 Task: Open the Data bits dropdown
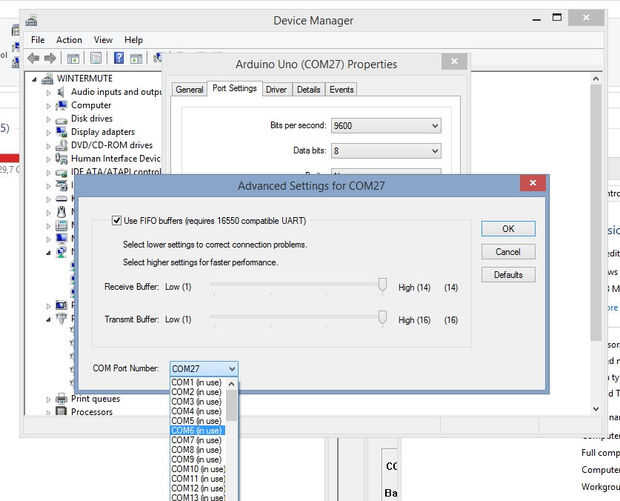[x=386, y=151]
